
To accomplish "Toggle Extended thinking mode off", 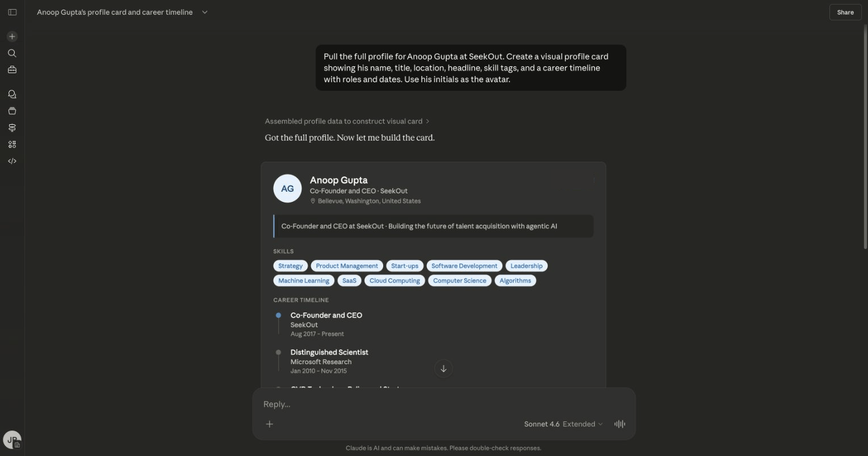I will 580,424.
